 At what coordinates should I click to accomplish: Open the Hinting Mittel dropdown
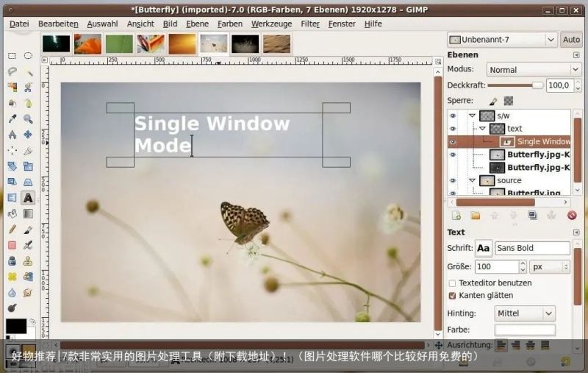coord(525,313)
